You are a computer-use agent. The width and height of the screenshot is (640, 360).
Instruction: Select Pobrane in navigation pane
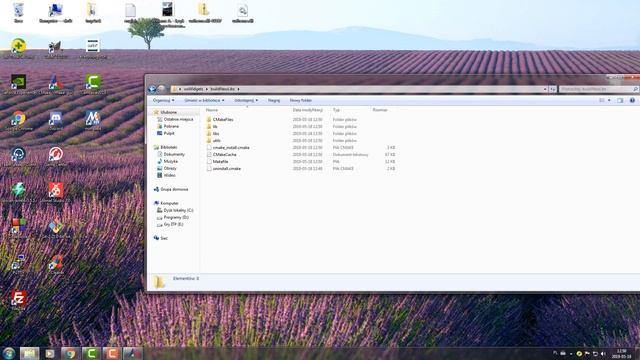click(171, 127)
